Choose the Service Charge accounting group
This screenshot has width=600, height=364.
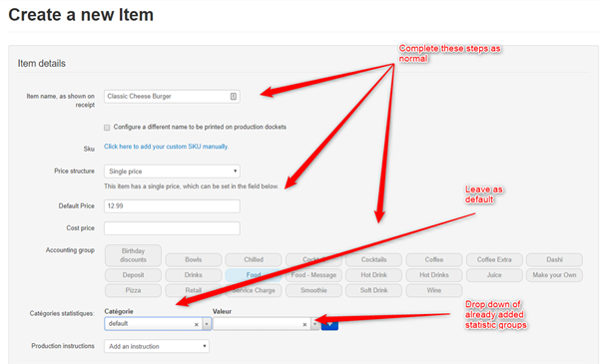point(254,290)
